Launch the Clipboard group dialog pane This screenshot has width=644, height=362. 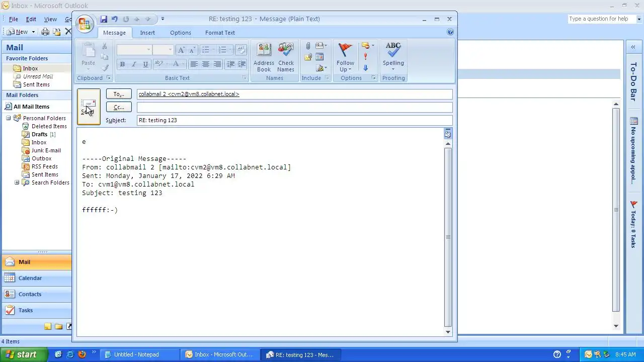(108, 78)
